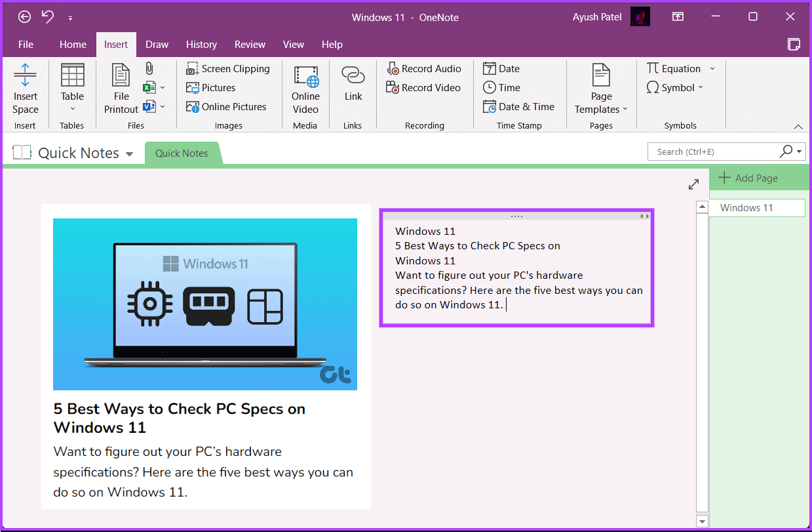This screenshot has height=532, width=812.
Task: Insert the Date stamp
Action: pos(501,69)
